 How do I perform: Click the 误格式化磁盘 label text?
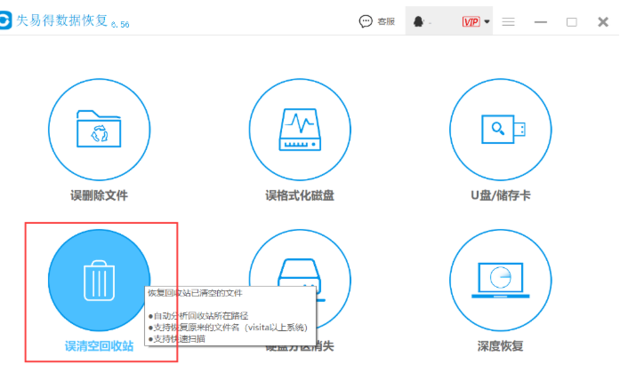click(300, 195)
